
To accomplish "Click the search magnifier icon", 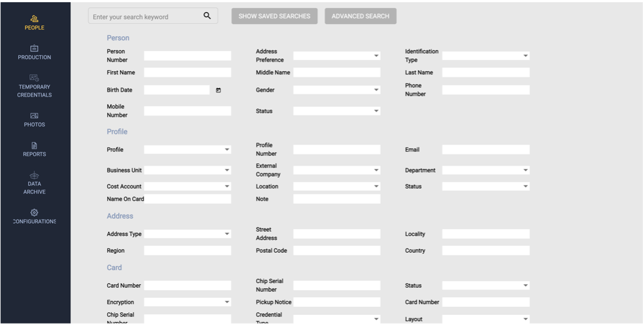I will tap(207, 16).
